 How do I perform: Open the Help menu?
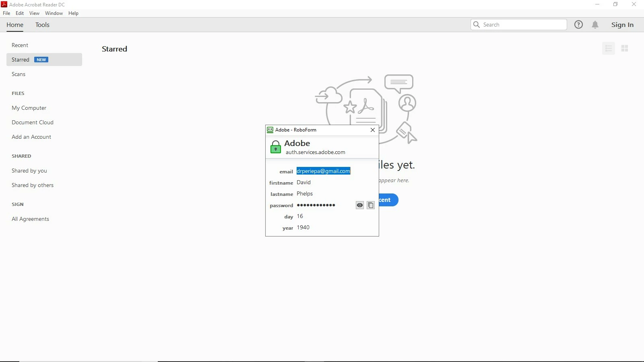pyautogui.click(x=73, y=13)
